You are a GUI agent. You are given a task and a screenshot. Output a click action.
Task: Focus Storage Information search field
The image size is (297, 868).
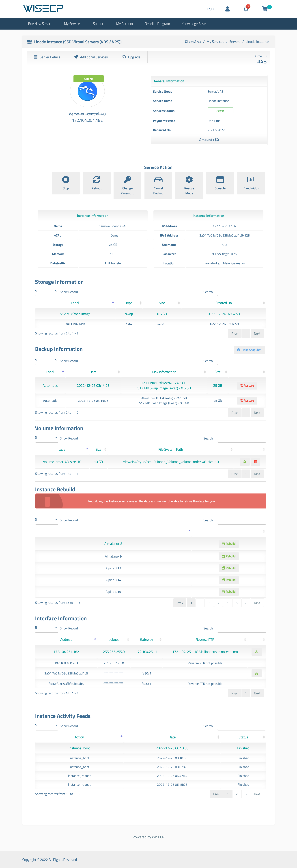241,292
